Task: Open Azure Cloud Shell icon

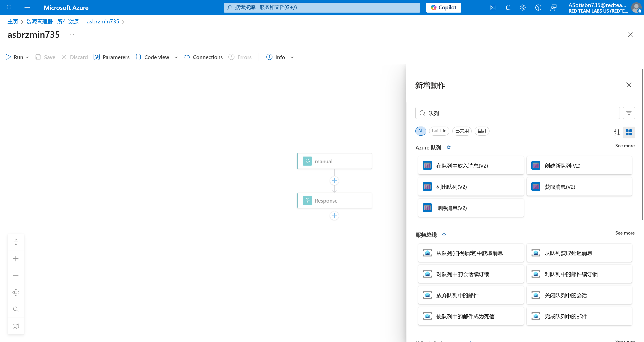Action: point(493,8)
